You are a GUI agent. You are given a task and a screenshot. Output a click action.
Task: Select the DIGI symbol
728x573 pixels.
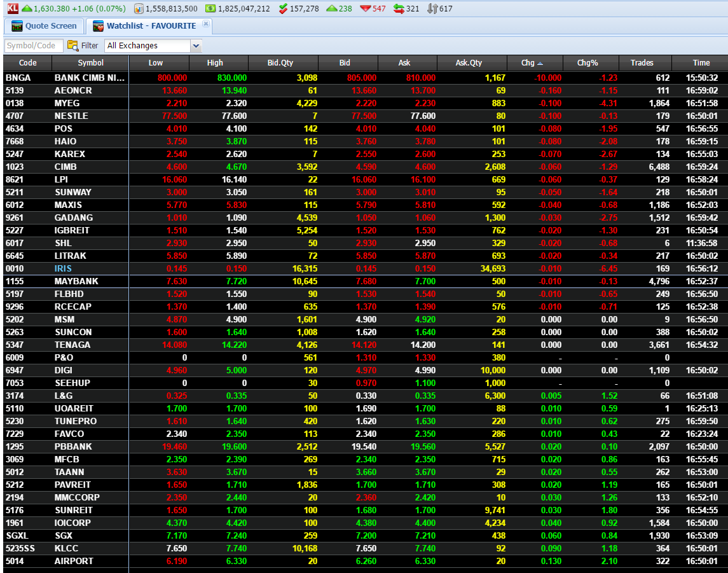click(63, 370)
